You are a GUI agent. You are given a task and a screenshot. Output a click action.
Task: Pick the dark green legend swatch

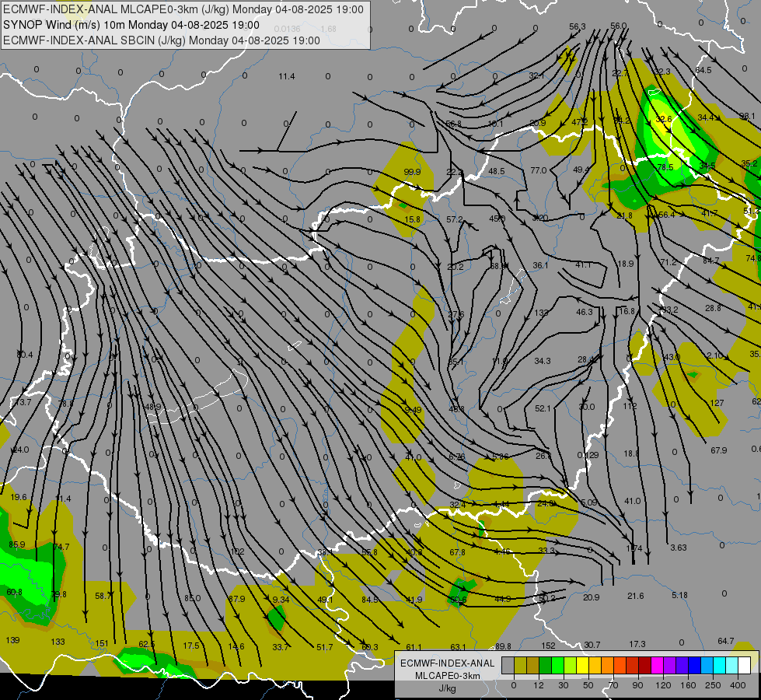(545, 666)
